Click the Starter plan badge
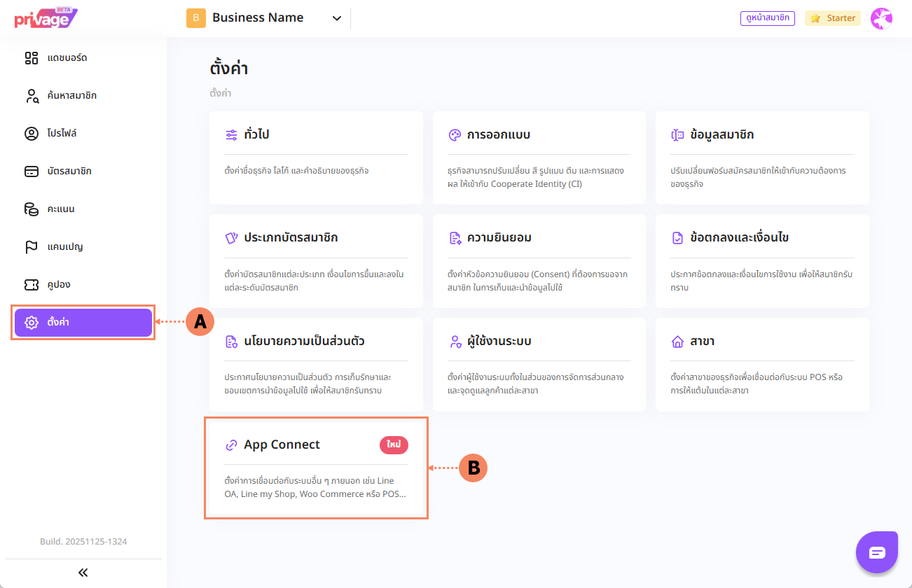 [x=833, y=18]
